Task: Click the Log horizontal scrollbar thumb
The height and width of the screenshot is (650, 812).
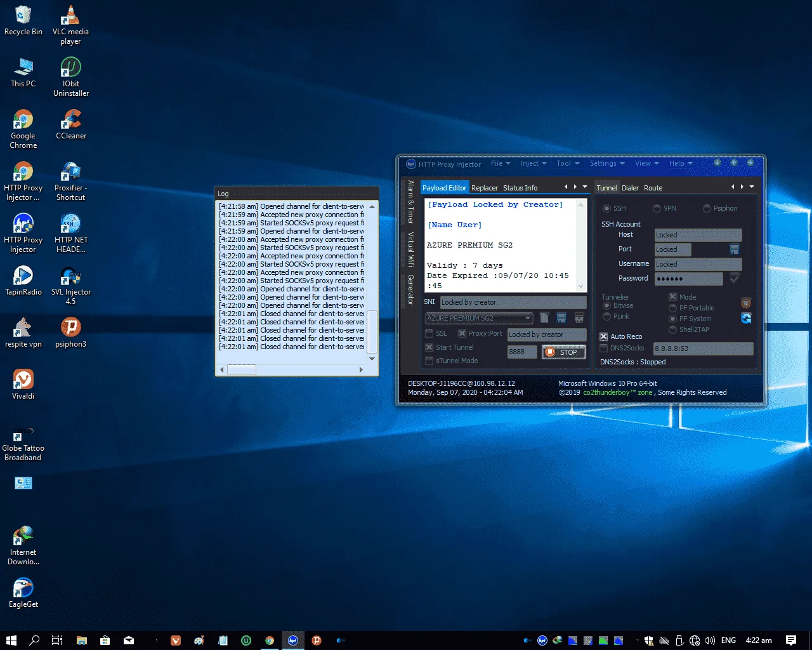Action: tap(242, 369)
